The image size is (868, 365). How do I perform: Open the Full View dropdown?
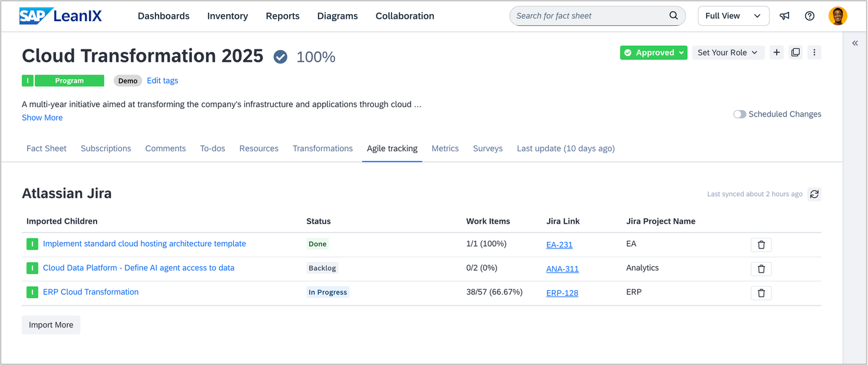733,16
